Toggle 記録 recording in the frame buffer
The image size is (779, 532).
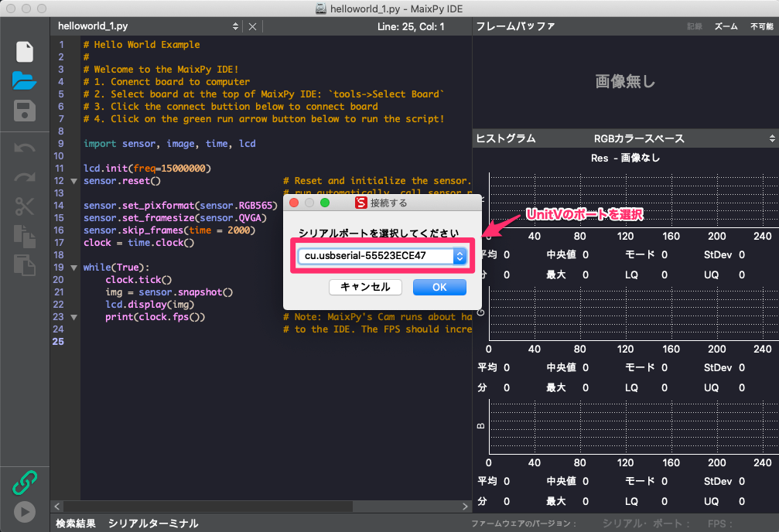(695, 26)
